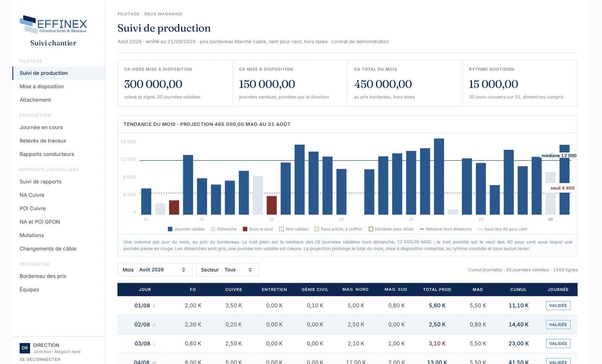
Task: Click SE DÉCONNECTER to log out
Action: [40, 359]
